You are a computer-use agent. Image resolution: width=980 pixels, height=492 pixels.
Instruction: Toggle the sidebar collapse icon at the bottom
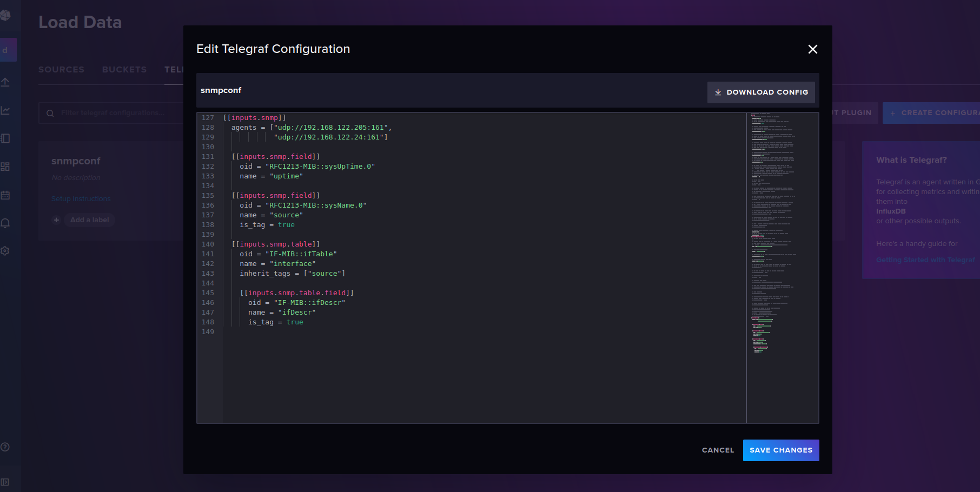(5, 482)
